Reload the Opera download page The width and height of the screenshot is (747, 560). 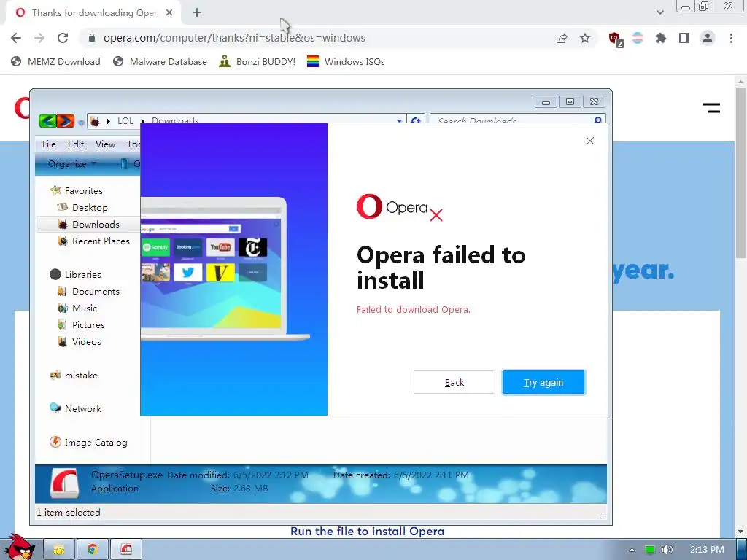63,38
